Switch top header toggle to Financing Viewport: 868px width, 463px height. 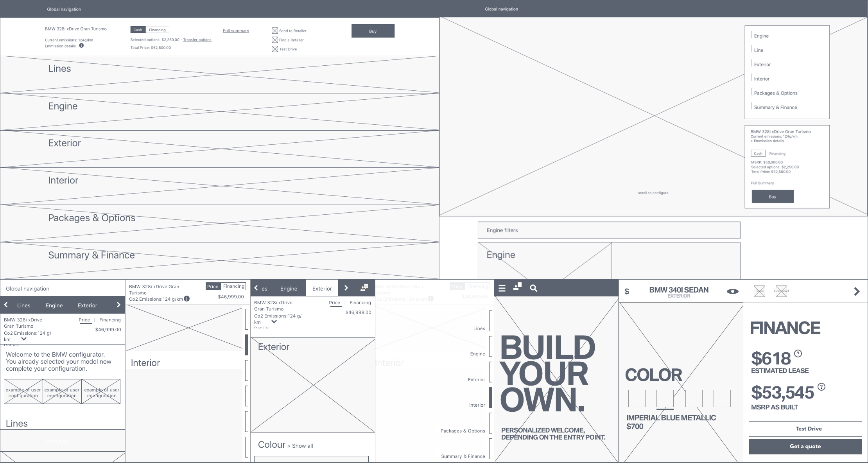157,30
